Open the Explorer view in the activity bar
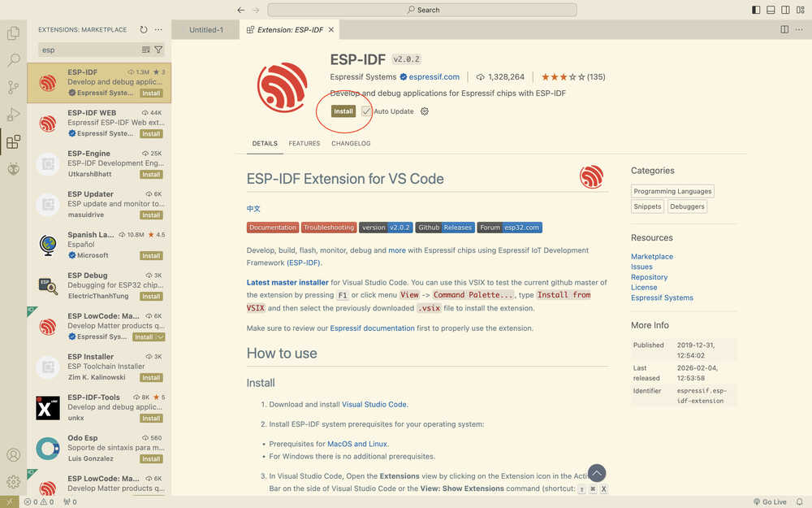The height and width of the screenshot is (508, 812). tap(12, 31)
